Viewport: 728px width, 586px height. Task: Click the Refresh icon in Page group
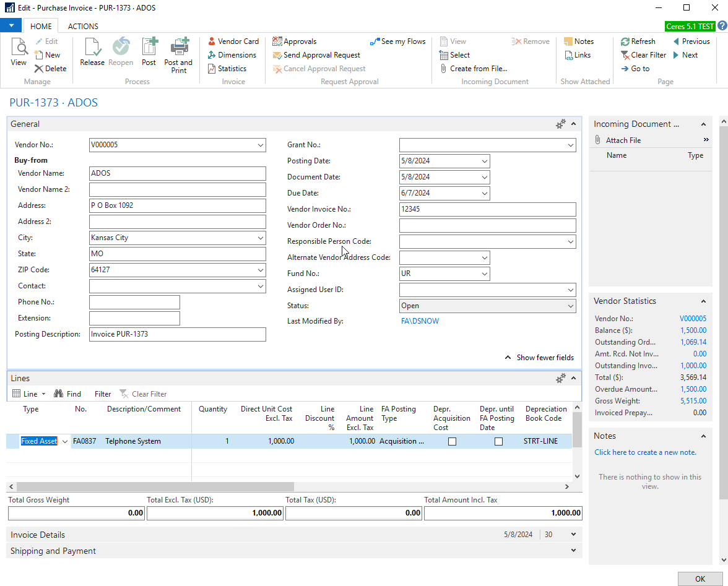[x=638, y=41]
